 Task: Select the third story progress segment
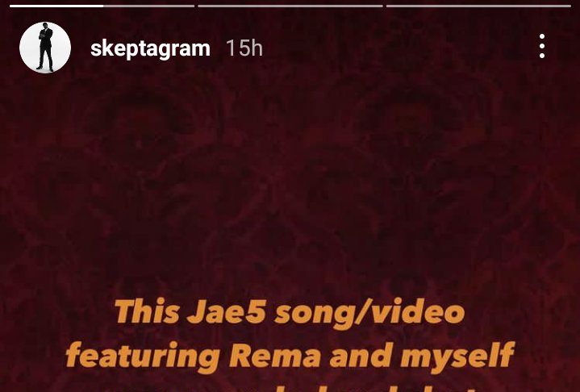(x=478, y=6)
